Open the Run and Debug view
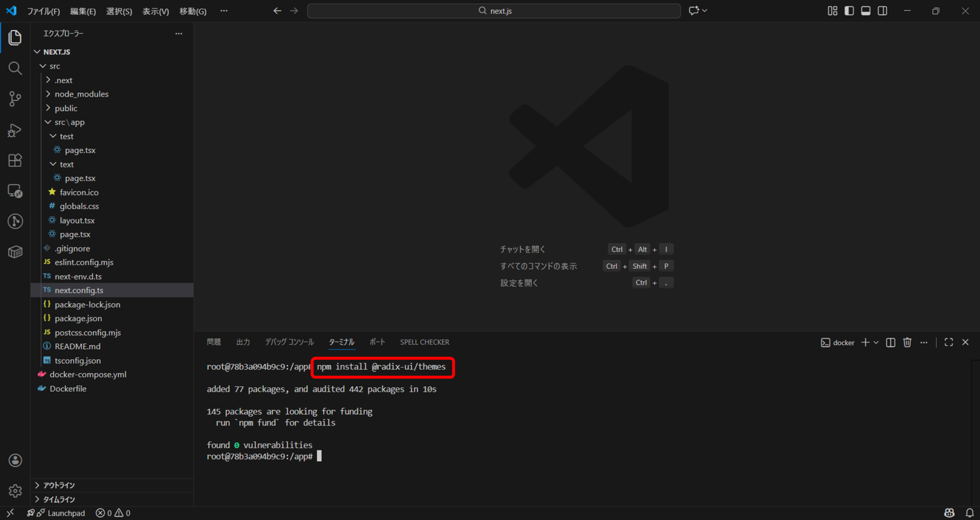Viewport: 980px width, 520px height. 15,130
